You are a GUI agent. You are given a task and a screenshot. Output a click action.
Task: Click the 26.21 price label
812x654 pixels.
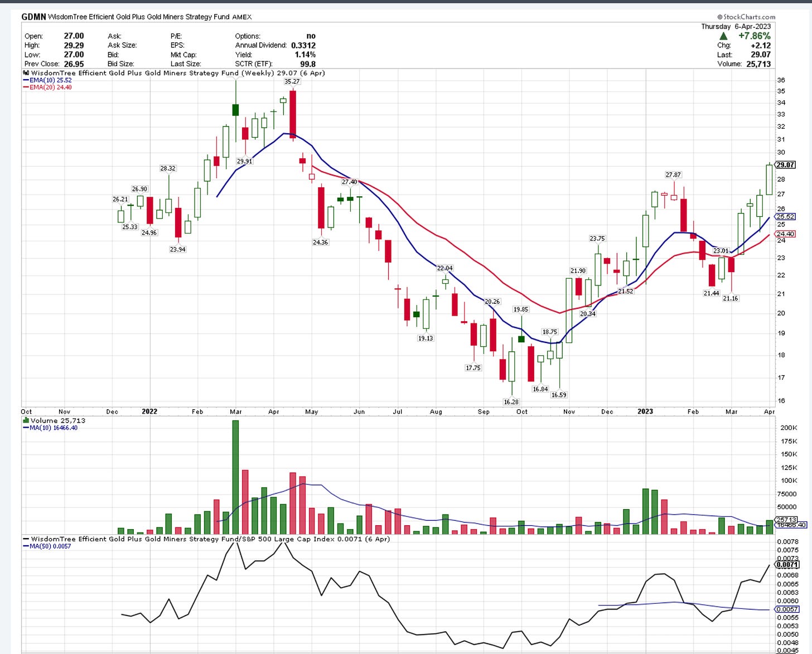[x=120, y=199]
